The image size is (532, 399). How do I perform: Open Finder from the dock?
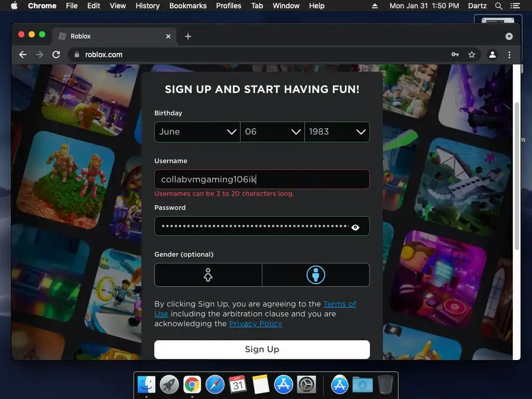point(147,385)
